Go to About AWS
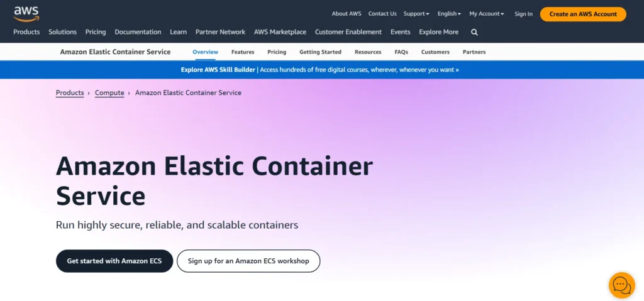The width and height of the screenshot is (644, 301). (347, 14)
